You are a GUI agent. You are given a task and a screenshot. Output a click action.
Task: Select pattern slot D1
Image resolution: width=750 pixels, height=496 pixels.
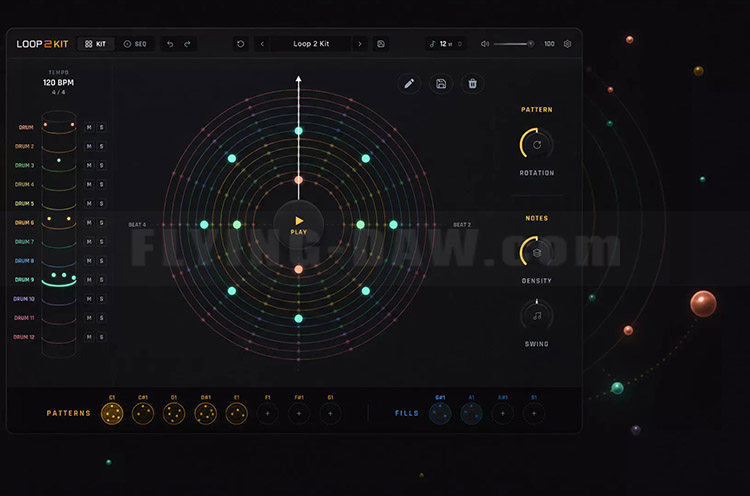click(174, 414)
